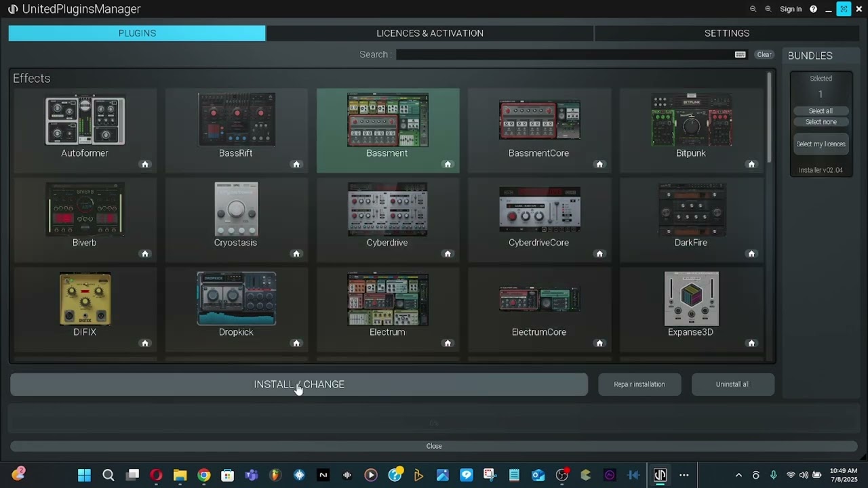868x488 pixels.
Task: Open the on-screen keyboard icon in search
Action: pos(741,54)
